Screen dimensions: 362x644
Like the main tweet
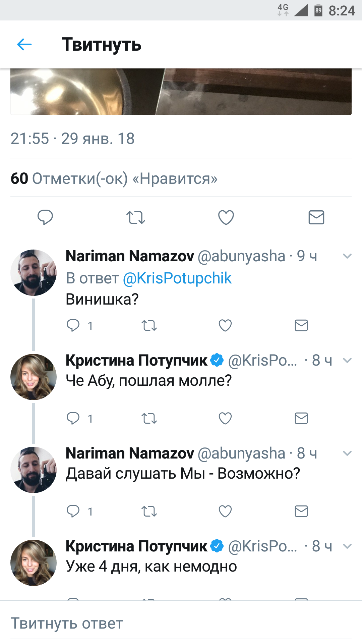[226, 217]
